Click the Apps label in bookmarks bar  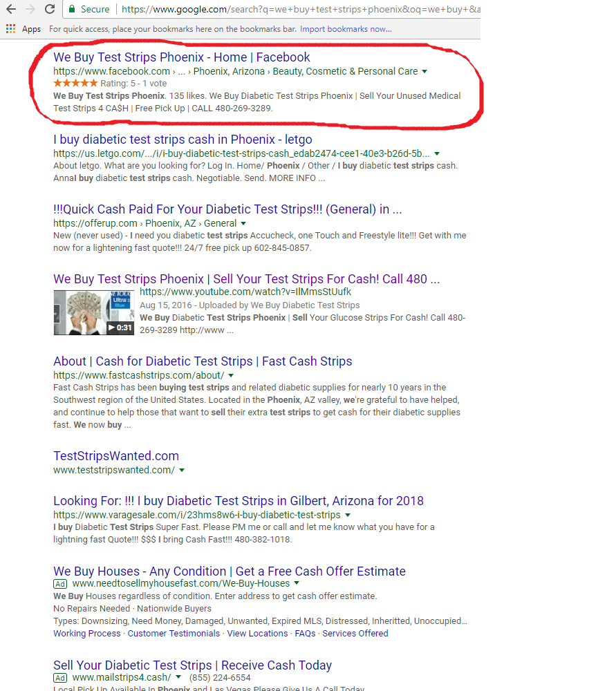click(31, 29)
